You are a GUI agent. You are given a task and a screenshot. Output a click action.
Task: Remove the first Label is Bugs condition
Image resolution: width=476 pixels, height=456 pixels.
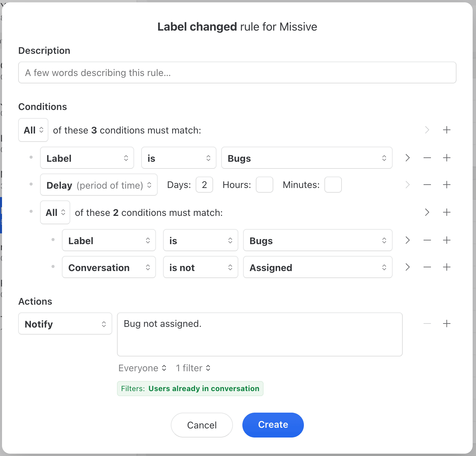(427, 158)
